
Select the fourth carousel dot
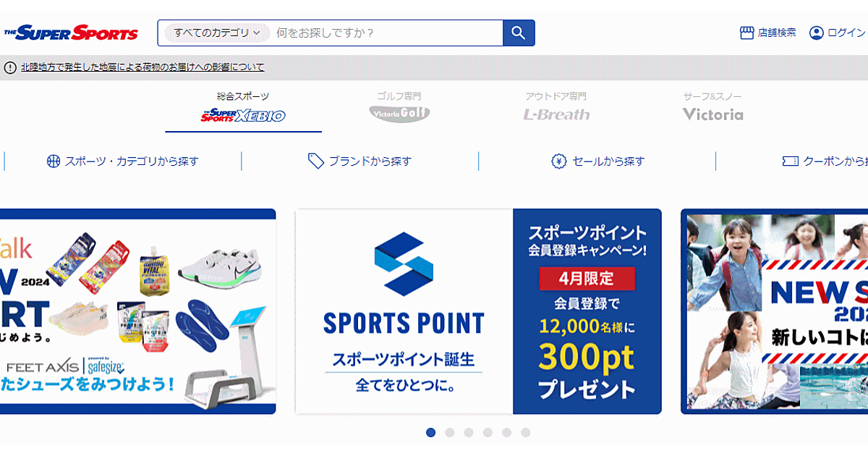click(x=488, y=433)
